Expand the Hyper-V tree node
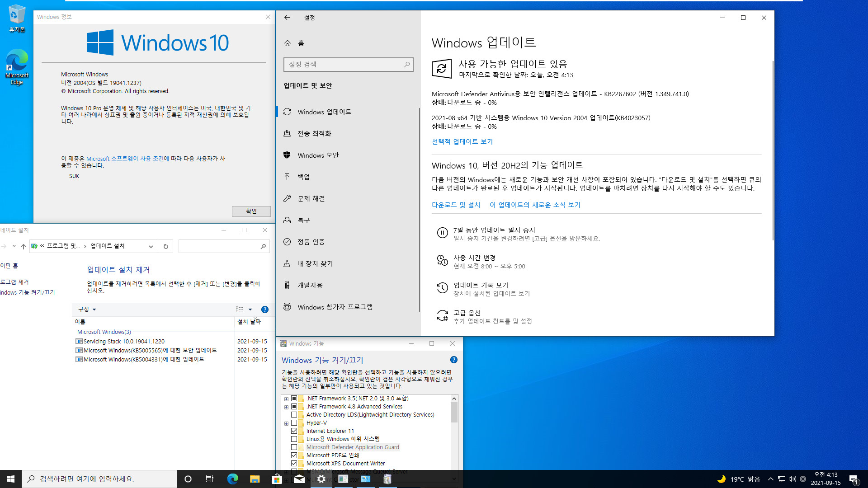The image size is (868, 488). click(x=286, y=423)
